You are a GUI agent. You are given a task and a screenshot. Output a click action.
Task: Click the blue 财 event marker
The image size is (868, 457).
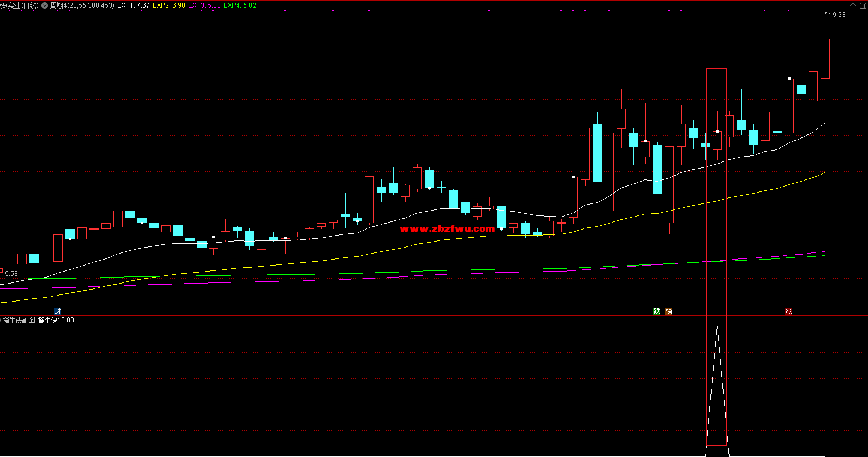(57, 311)
